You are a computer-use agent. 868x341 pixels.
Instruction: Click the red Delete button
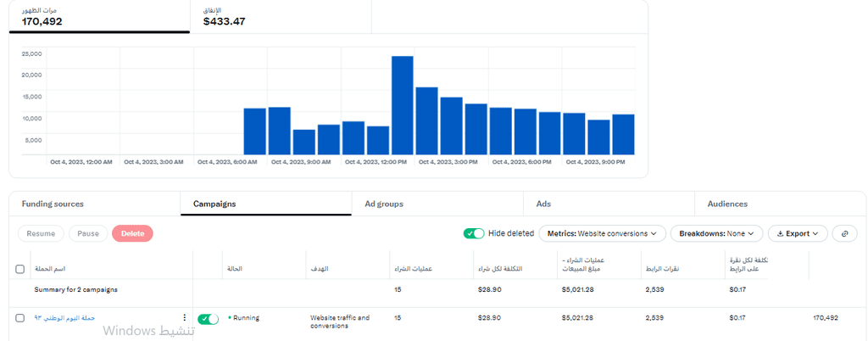coord(132,233)
